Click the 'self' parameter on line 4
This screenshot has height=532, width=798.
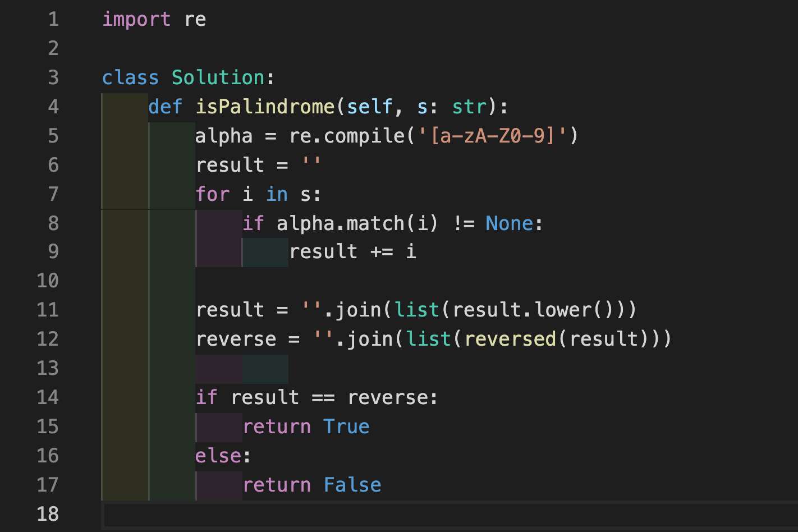click(x=370, y=107)
